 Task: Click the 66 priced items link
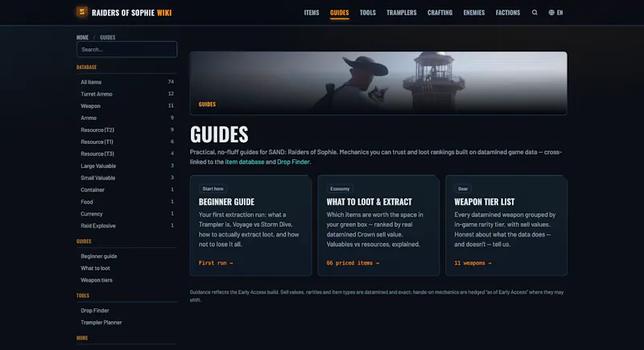point(353,262)
